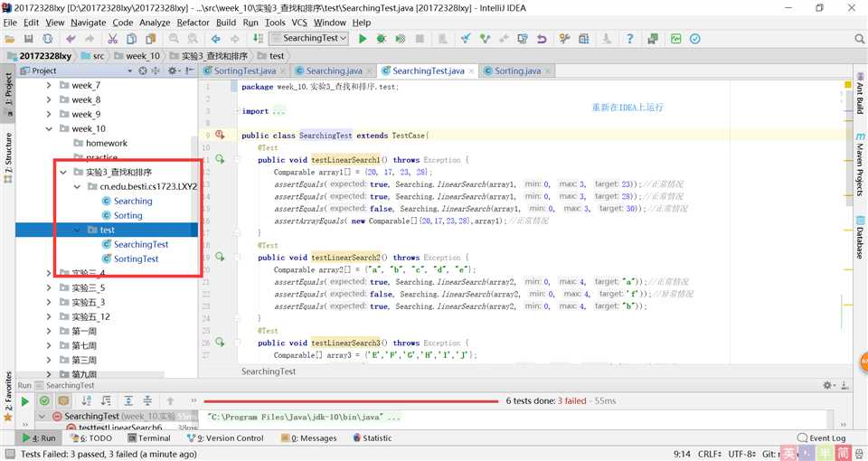Collapse the week_10 folder
Screen dimensions: 868x461
[49, 128]
